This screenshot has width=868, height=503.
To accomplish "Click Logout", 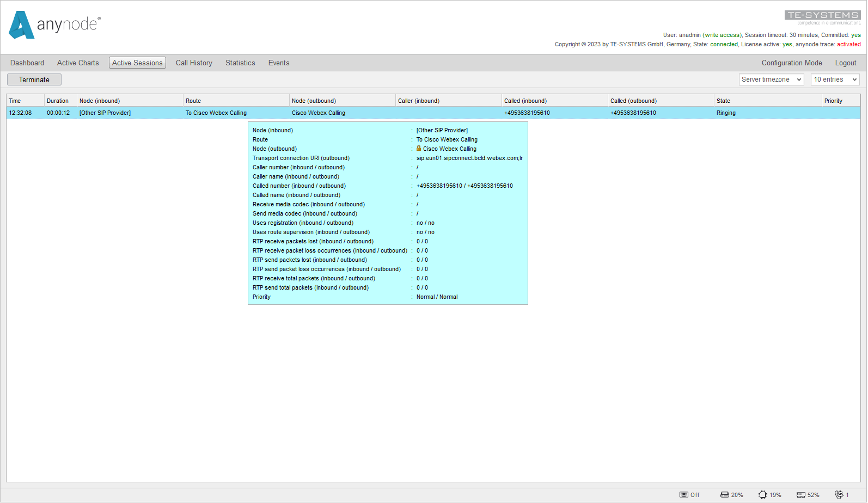I will [846, 63].
